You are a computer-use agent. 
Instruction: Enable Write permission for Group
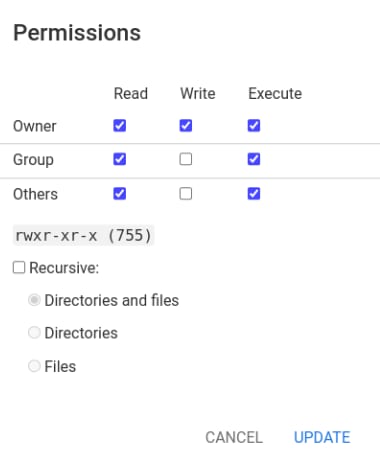click(186, 159)
